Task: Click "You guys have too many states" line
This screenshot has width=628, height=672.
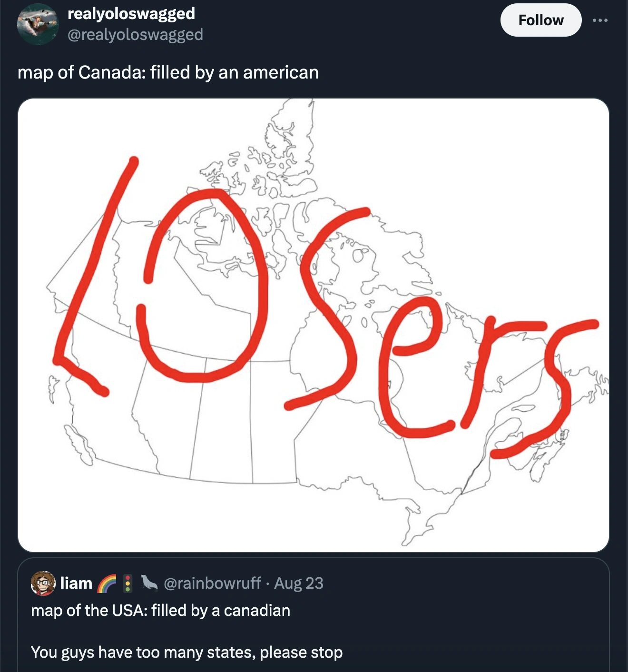Action: [x=186, y=652]
